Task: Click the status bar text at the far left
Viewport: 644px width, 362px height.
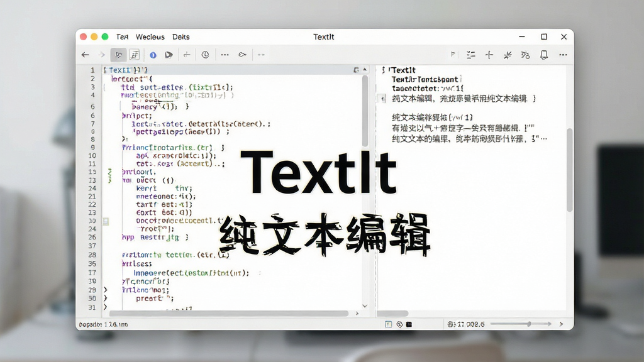Action: [x=103, y=324]
